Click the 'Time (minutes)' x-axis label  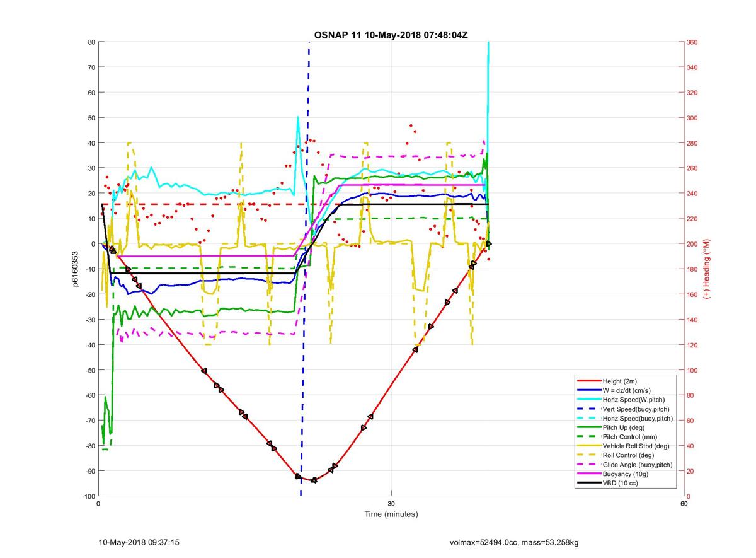coord(391,514)
